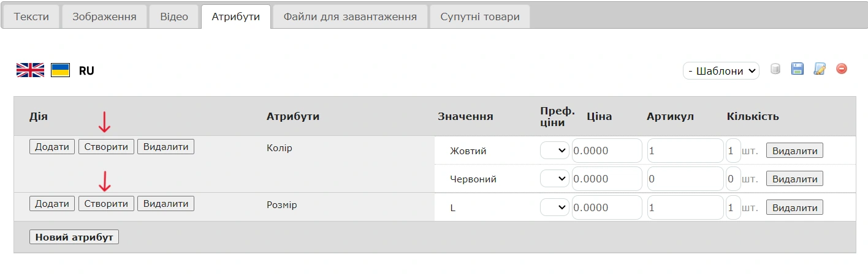Expand the price prefix dropdown for Червоний
The image size is (868, 276).
(555, 179)
